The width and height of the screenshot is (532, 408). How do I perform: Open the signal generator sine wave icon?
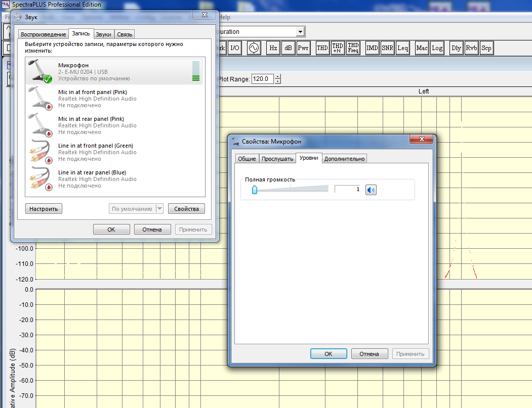(254, 48)
